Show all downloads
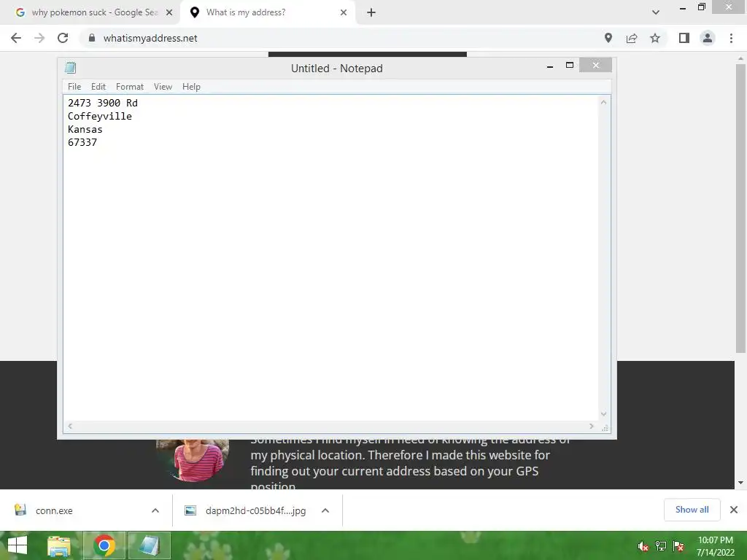747x560 pixels. pos(692,510)
